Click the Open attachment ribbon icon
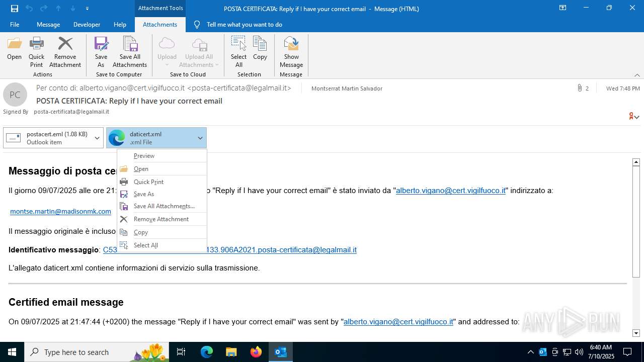This screenshot has height=362, width=644. tap(14, 49)
